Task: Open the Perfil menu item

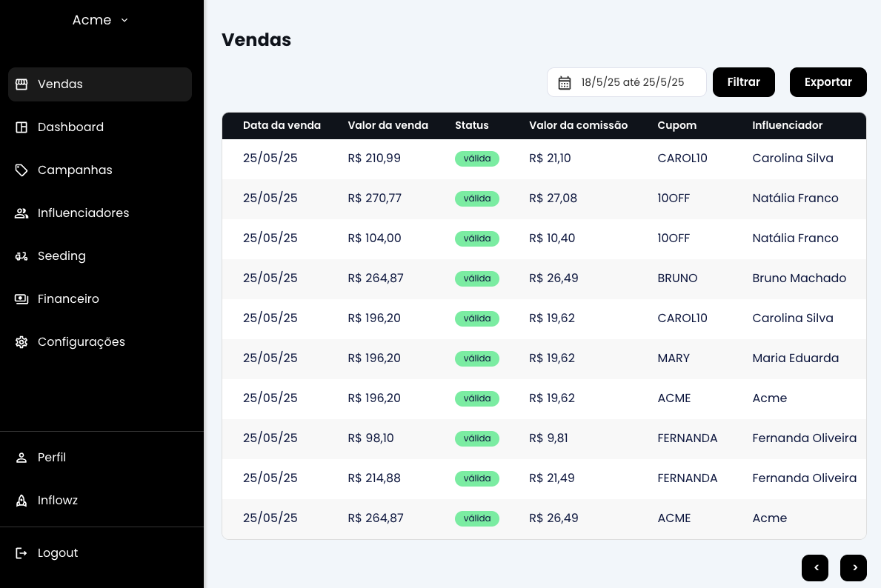Action: 52,458
